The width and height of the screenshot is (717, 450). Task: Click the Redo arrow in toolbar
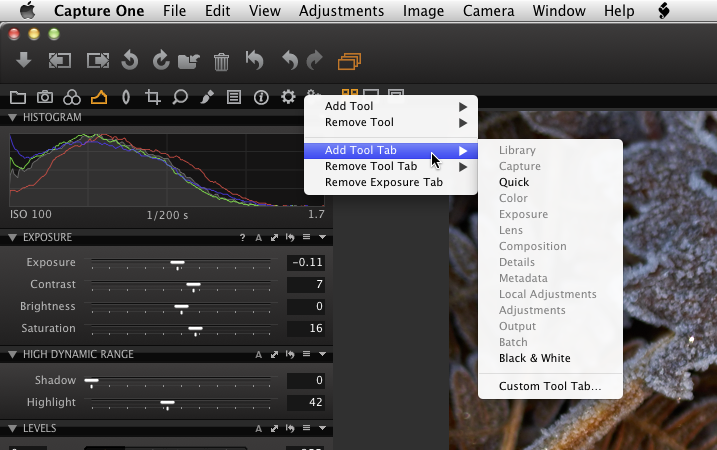[x=314, y=60]
